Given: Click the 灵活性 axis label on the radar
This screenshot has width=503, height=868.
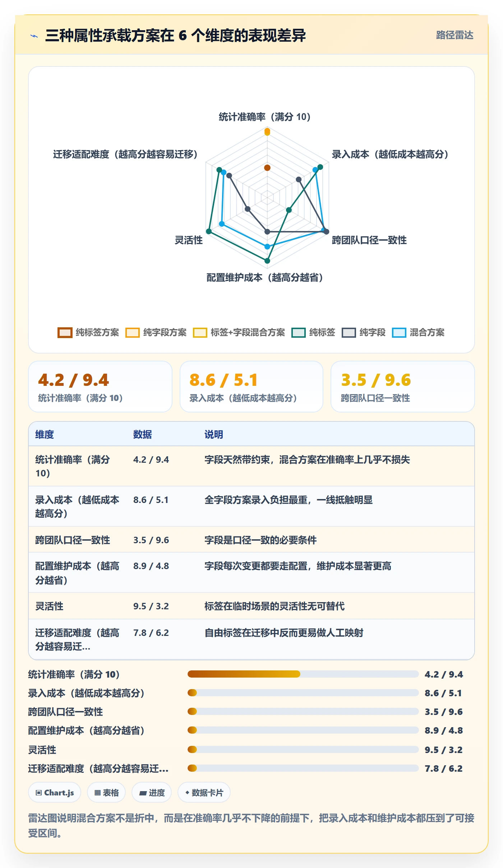Looking at the screenshot, I should pos(189,240).
